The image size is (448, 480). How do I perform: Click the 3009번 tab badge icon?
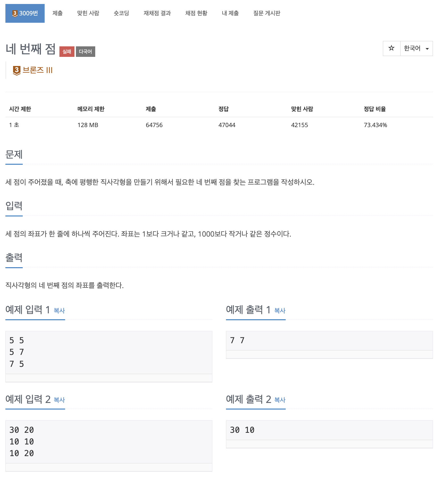pyautogui.click(x=15, y=13)
